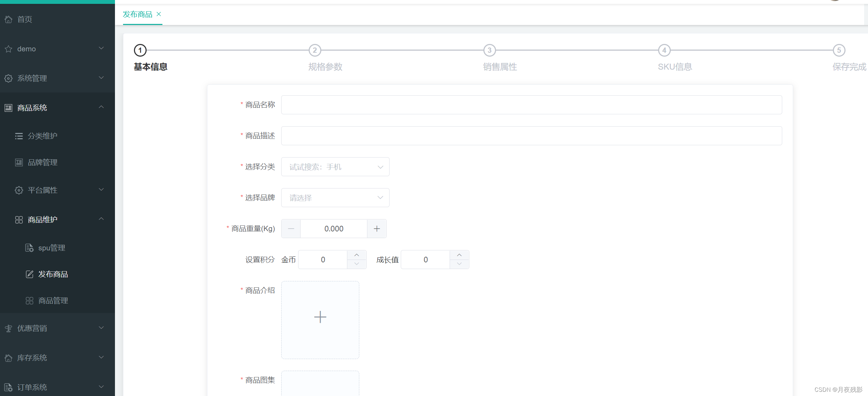The height and width of the screenshot is (396, 868).
Task: Click the grid icon beside 商品管理
Action: [30, 300]
